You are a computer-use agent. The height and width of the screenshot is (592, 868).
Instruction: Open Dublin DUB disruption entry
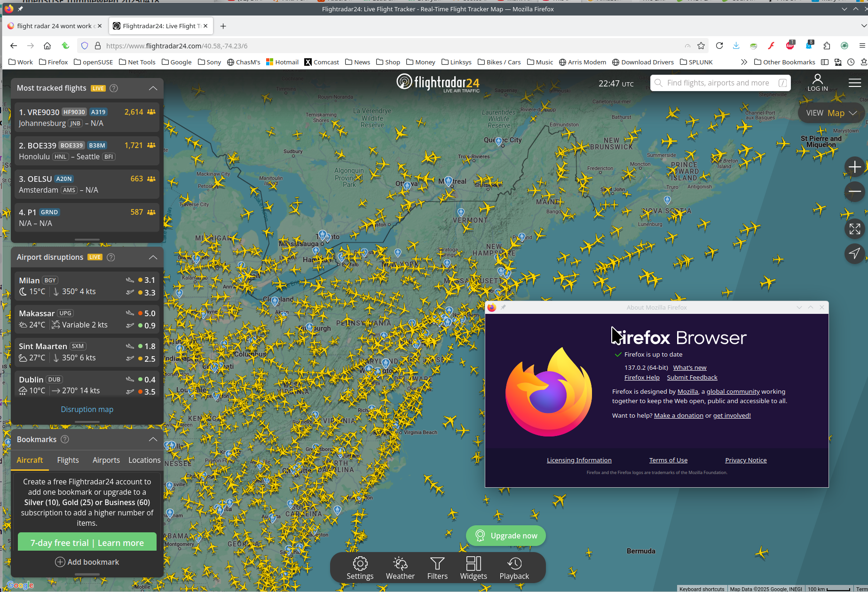87,385
